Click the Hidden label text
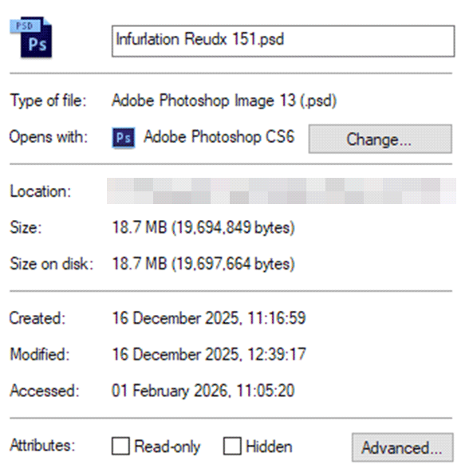Image resolution: width=469 pixels, height=476 pixels. (269, 446)
